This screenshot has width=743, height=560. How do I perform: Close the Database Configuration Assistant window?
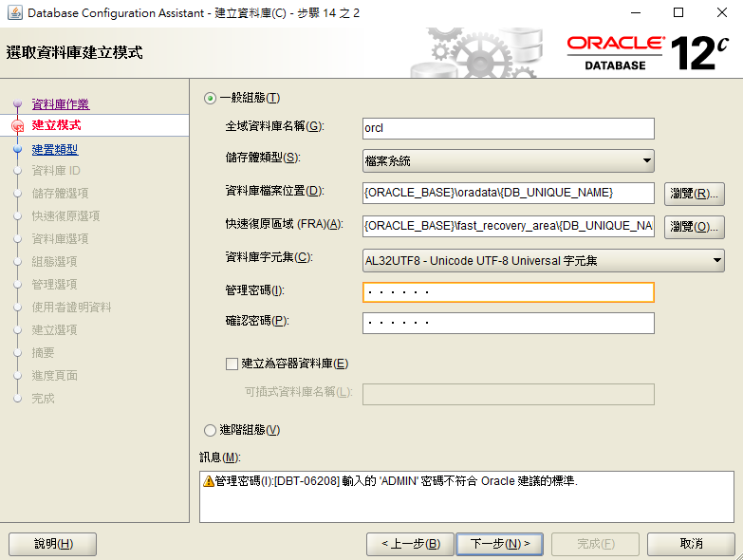point(722,12)
